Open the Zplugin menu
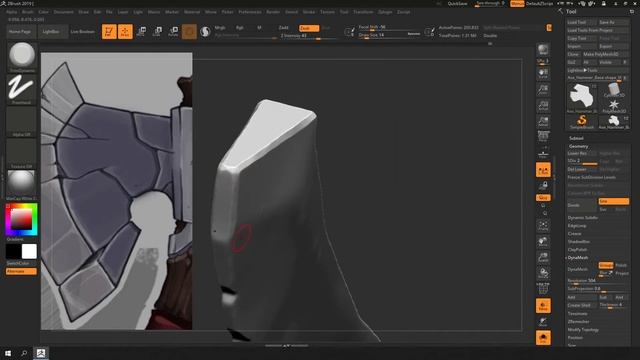 pyautogui.click(x=385, y=12)
